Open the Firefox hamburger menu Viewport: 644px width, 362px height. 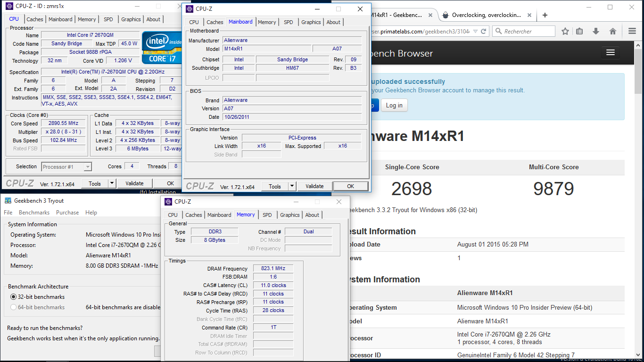coord(632,31)
